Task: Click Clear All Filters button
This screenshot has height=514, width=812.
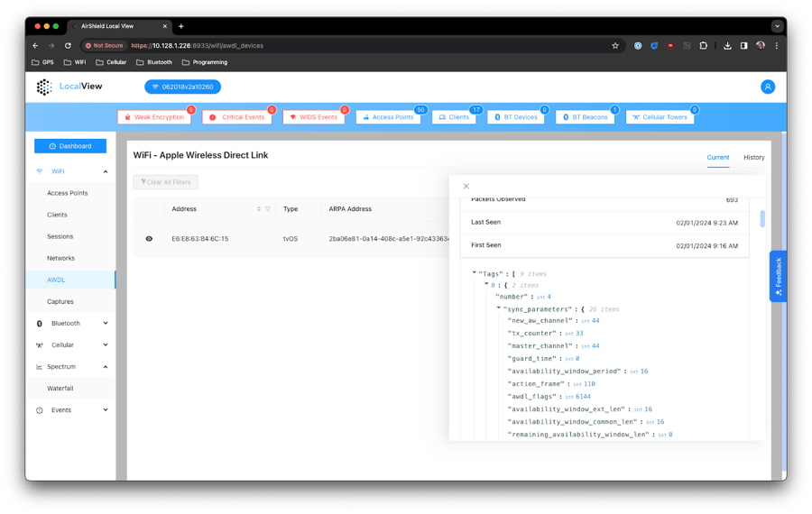Action: point(166,182)
